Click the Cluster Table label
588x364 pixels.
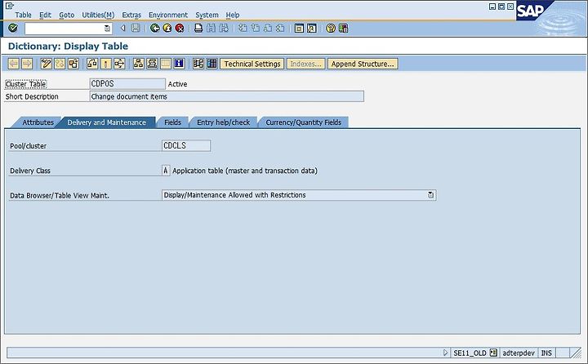click(x=25, y=84)
